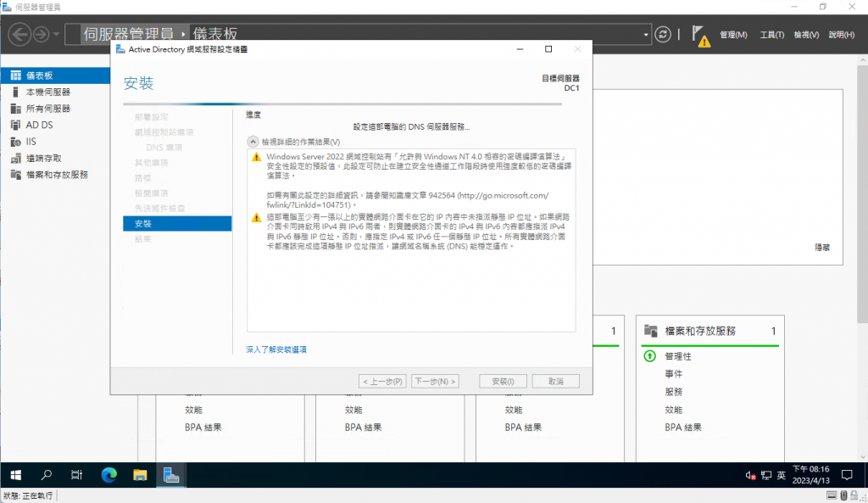Open the network tray icon

pyautogui.click(x=766, y=475)
